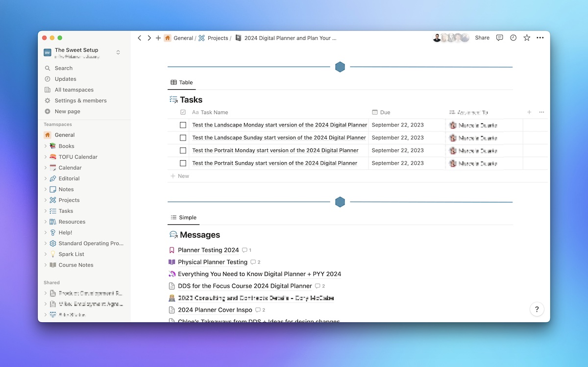The image size is (588, 367).
Task: Open comments bubble on 2024 Planner Cover Inspo
Action: (x=260, y=310)
